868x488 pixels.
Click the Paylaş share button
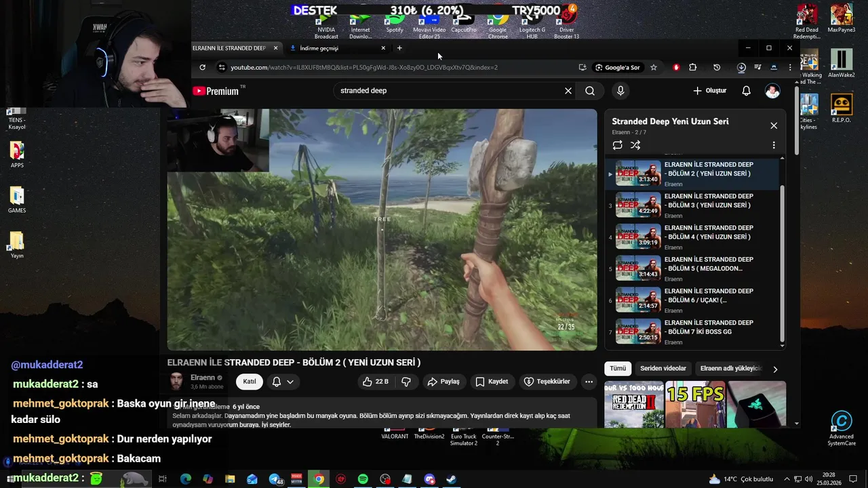point(443,382)
